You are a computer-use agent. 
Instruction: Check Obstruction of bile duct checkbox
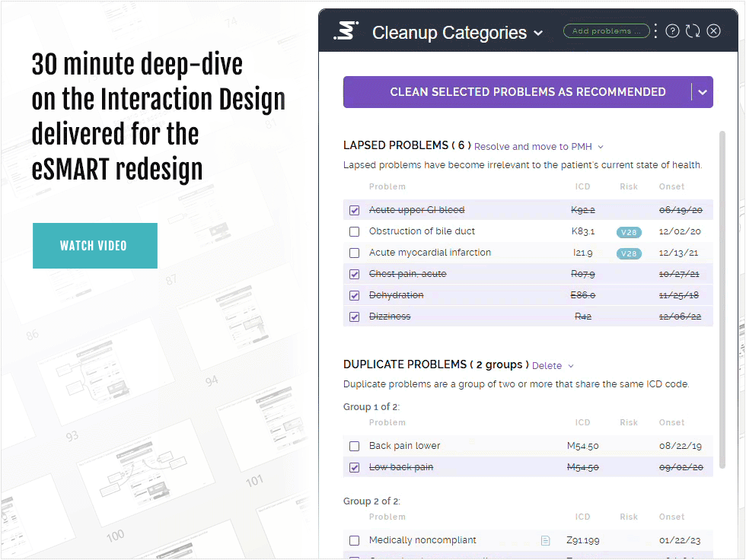(355, 231)
